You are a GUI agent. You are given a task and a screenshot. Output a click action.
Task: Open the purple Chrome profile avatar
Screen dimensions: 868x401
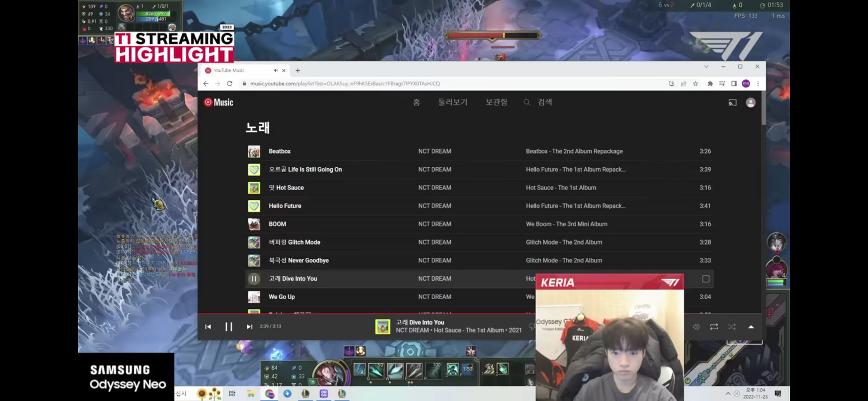746,84
